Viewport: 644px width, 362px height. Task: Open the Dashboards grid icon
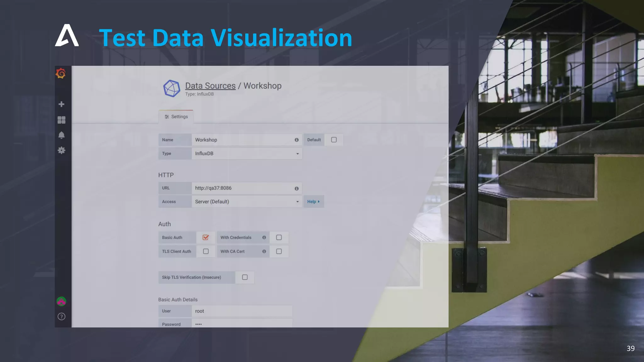click(61, 120)
